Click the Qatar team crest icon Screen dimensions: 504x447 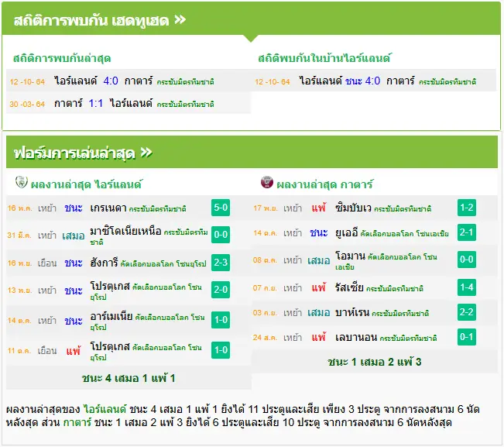click(267, 182)
